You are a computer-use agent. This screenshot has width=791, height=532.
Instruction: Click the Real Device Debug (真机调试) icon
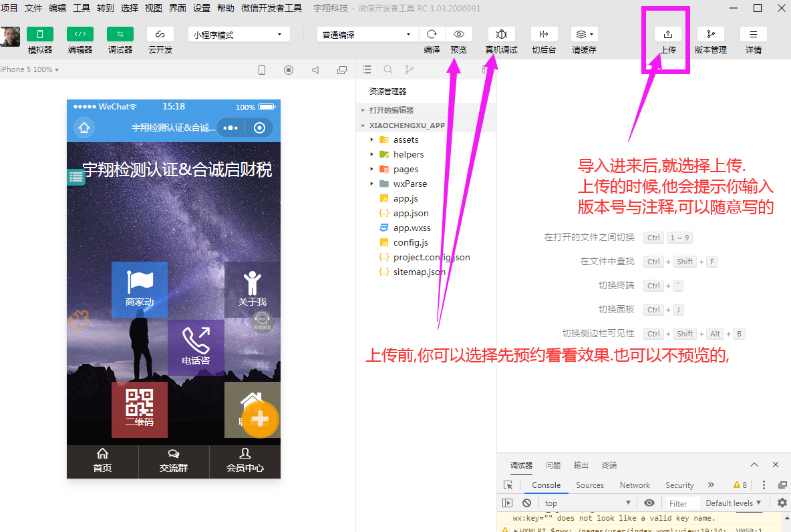[501, 35]
